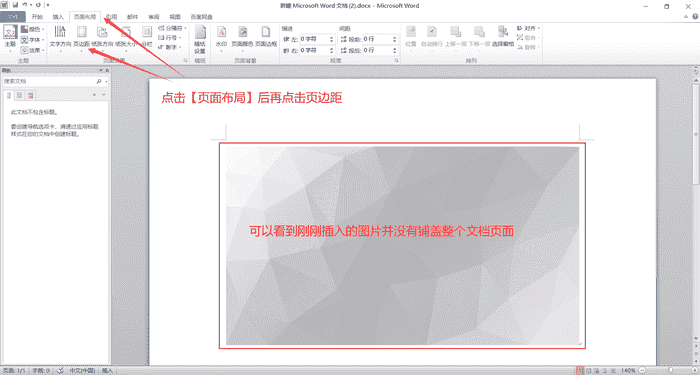Click right indent spinner arrows

332,50
